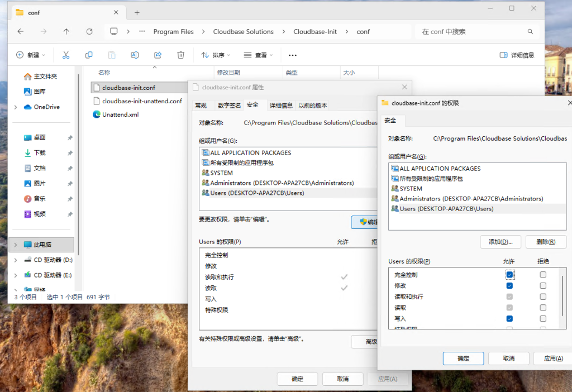572x392 pixels.
Task: Click the copy icon in toolbar
Action: (x=89, y=55)
